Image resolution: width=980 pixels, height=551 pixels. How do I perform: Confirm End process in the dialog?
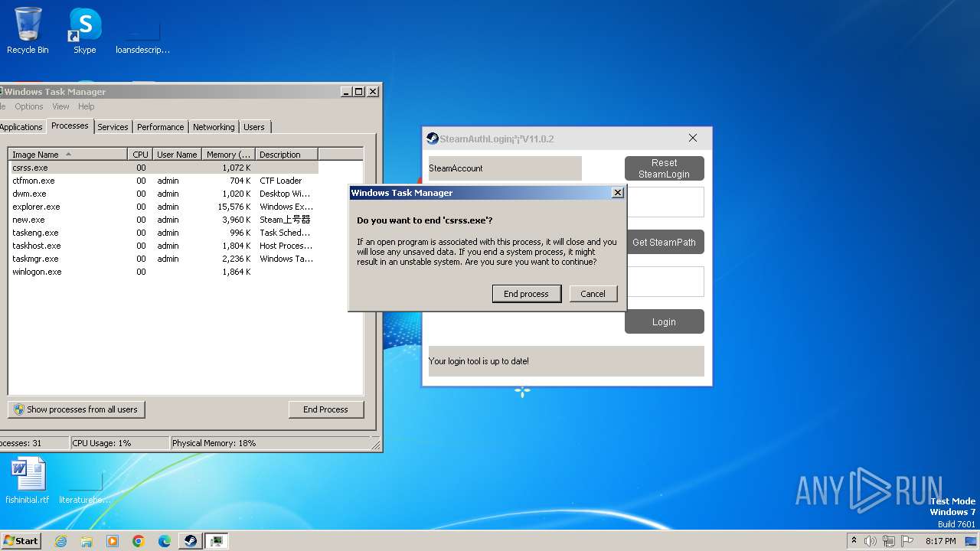pos(526,294)
